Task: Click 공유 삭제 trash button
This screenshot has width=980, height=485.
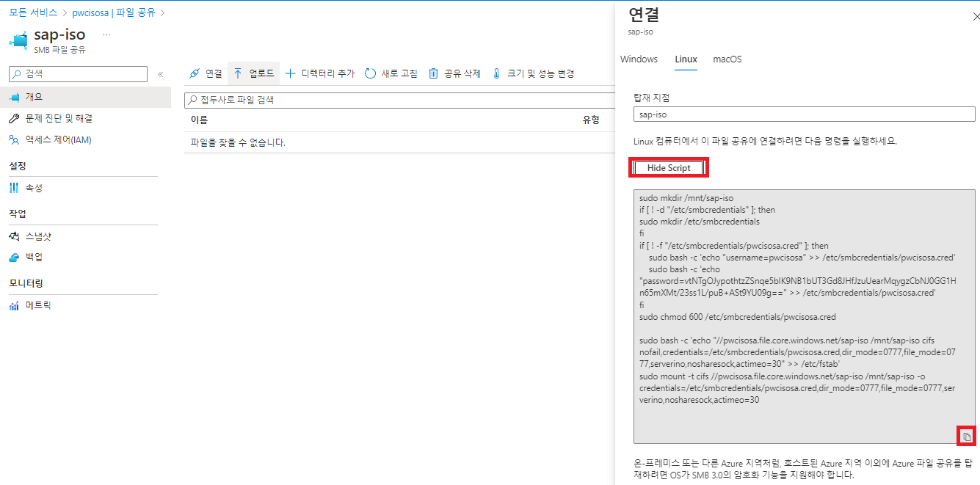Action: [x=454, y=73]
